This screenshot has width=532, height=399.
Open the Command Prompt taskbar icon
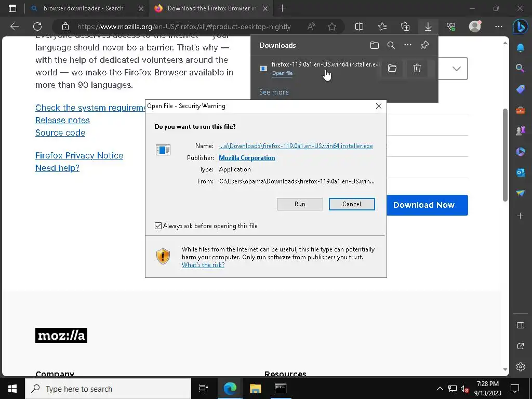[x=281, y=389]
